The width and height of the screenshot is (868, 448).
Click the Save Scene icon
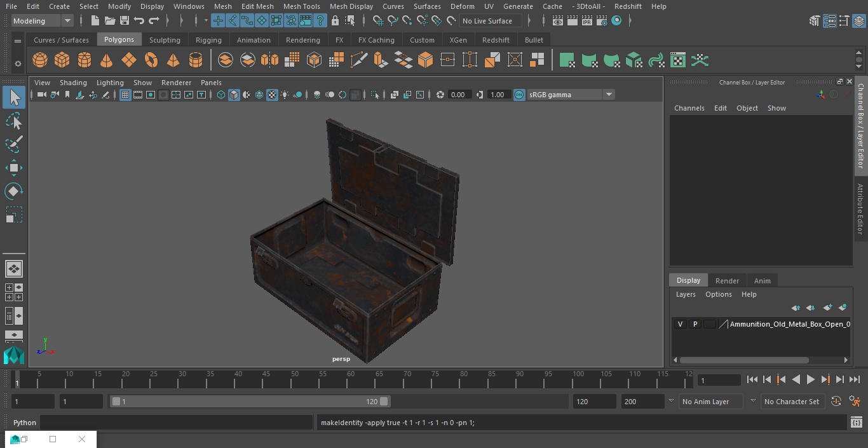point(125,21)
